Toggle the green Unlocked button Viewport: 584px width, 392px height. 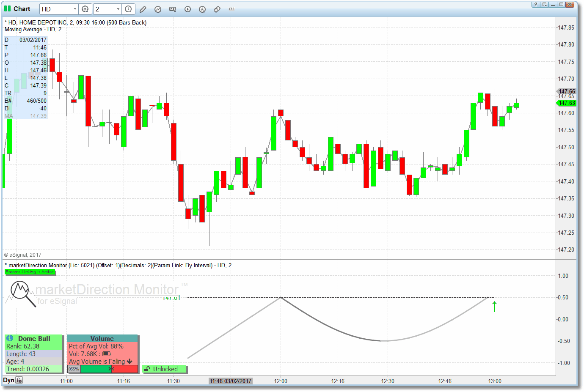click(165, 369)
